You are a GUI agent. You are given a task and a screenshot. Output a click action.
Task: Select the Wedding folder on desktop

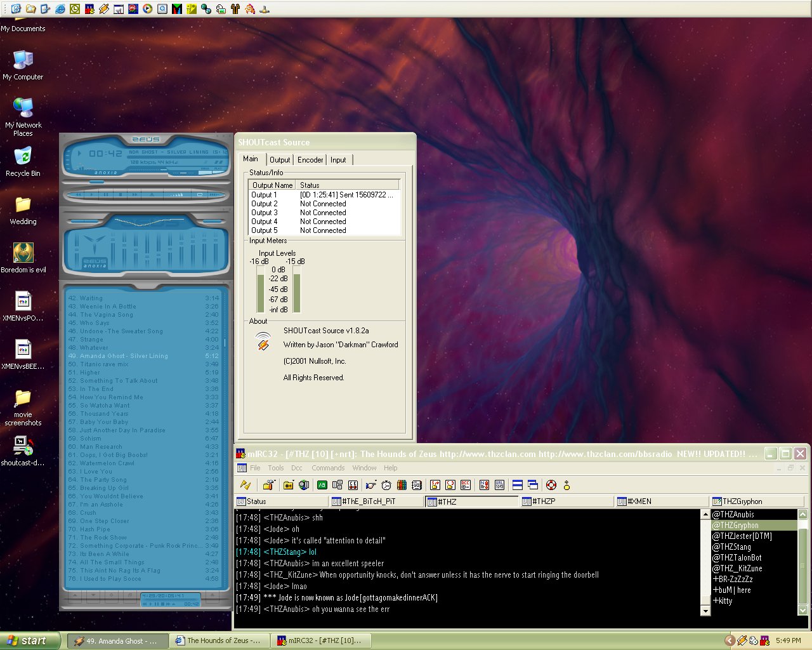[23, 210]
